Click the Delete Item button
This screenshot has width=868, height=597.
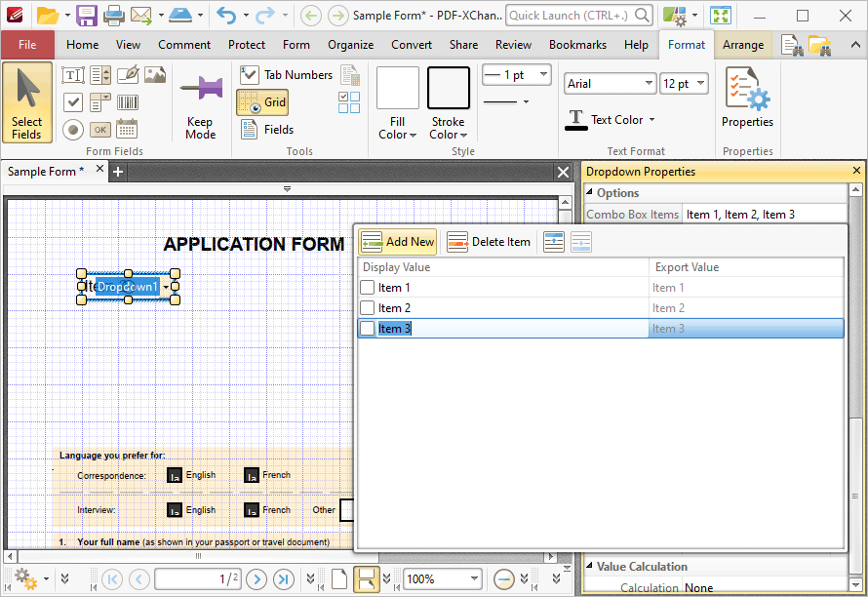489,242
